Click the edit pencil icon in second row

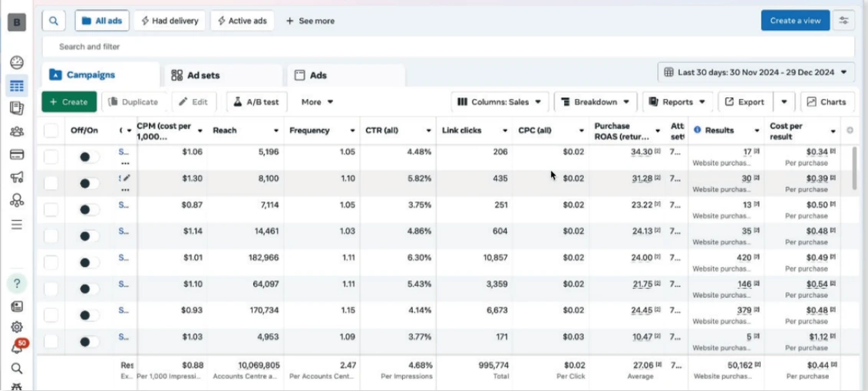click(x=127, y=178)
